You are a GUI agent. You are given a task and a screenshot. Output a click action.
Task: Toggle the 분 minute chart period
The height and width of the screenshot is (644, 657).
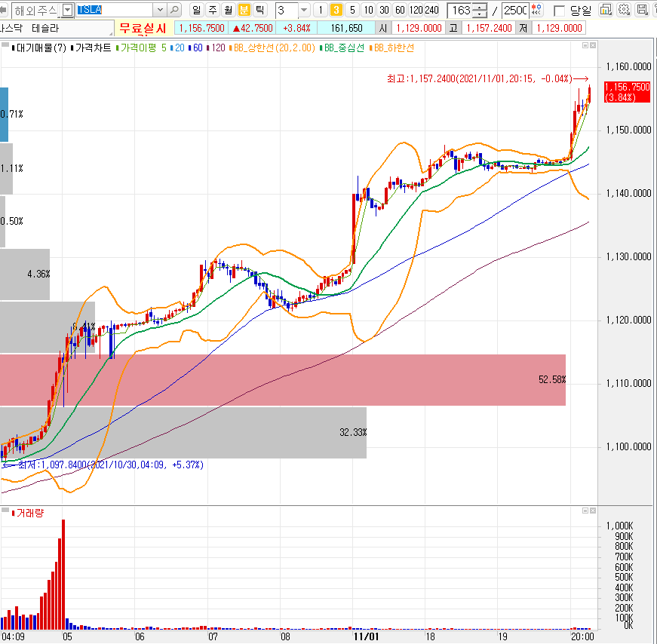(x=244, y=10)
